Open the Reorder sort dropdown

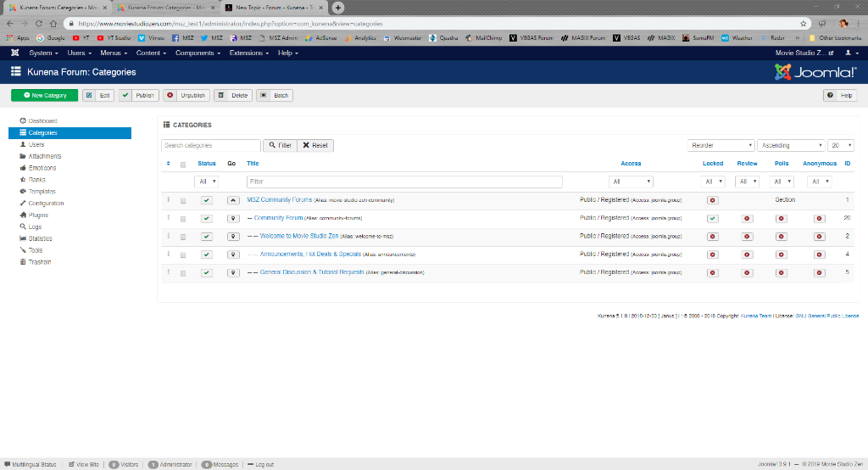[x=721, y=145]
